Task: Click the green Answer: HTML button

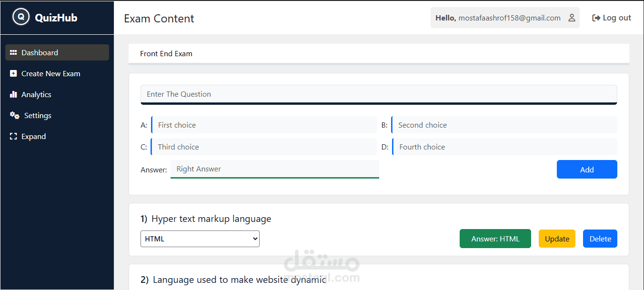Action: (495, 239)
